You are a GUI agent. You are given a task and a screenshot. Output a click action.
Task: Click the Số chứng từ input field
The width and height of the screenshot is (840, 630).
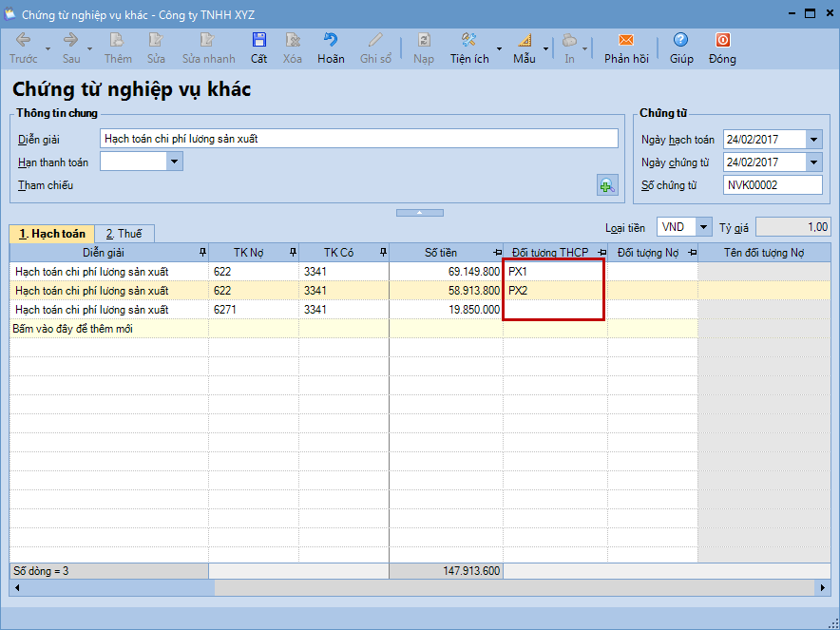click(772, 185)
